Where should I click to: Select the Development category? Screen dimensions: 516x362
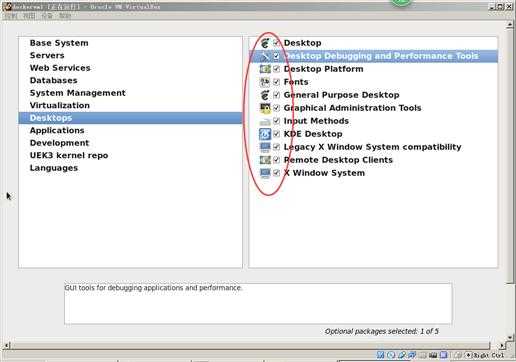[130, 143]
